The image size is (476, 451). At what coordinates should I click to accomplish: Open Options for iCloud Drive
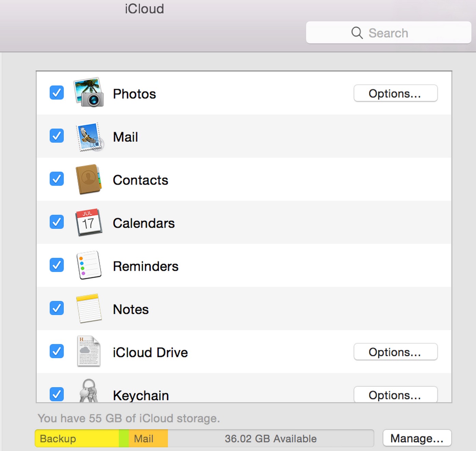coord(395,352)
